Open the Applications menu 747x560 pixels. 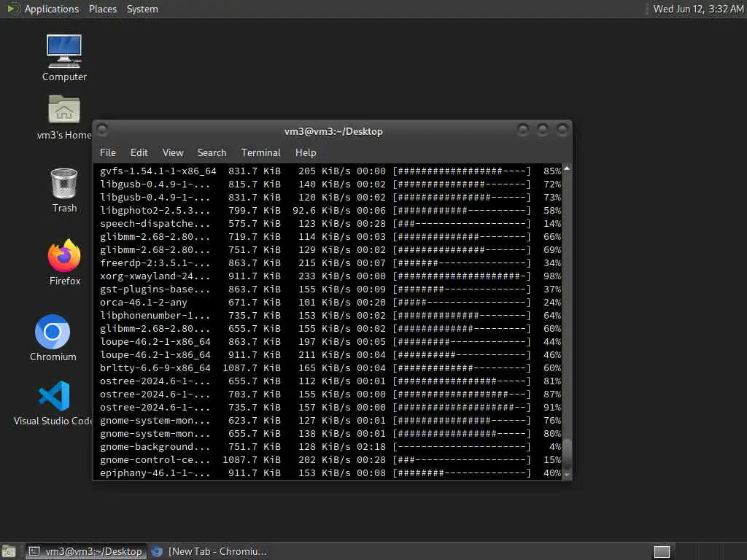tap(52, 9)
